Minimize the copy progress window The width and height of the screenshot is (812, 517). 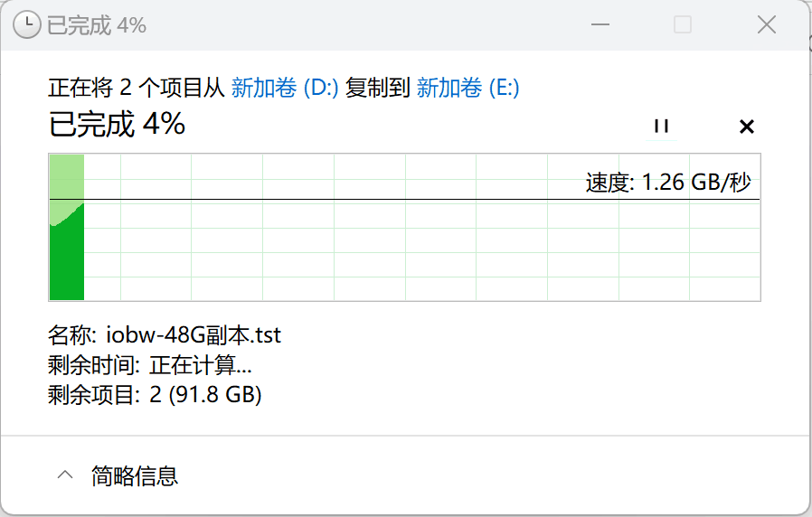click(x=598, y=24)
